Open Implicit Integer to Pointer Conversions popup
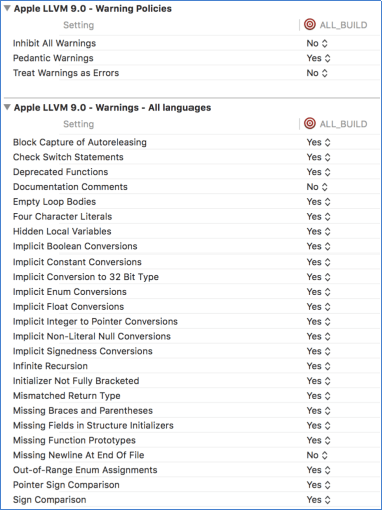 coord(318,321)
